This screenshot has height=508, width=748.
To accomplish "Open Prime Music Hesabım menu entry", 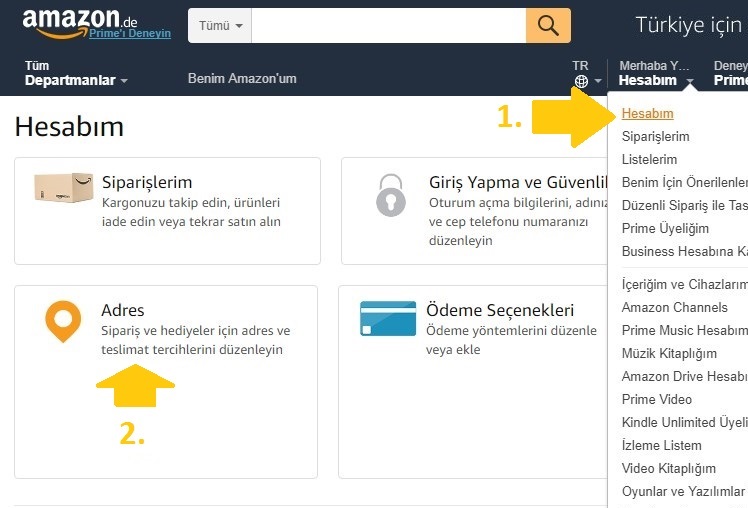I will pyautogui.click(x=685, y=330).
